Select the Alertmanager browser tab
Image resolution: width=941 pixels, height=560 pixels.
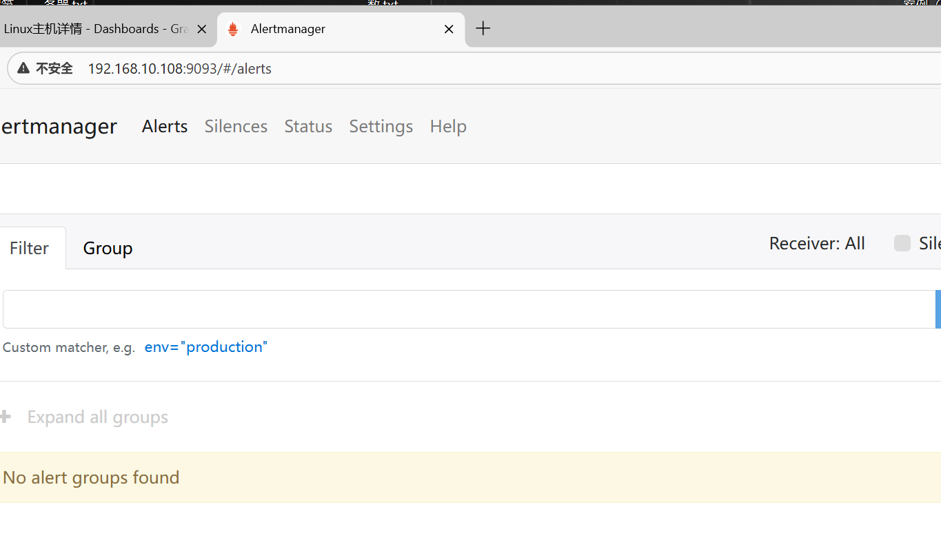(341, 29)
